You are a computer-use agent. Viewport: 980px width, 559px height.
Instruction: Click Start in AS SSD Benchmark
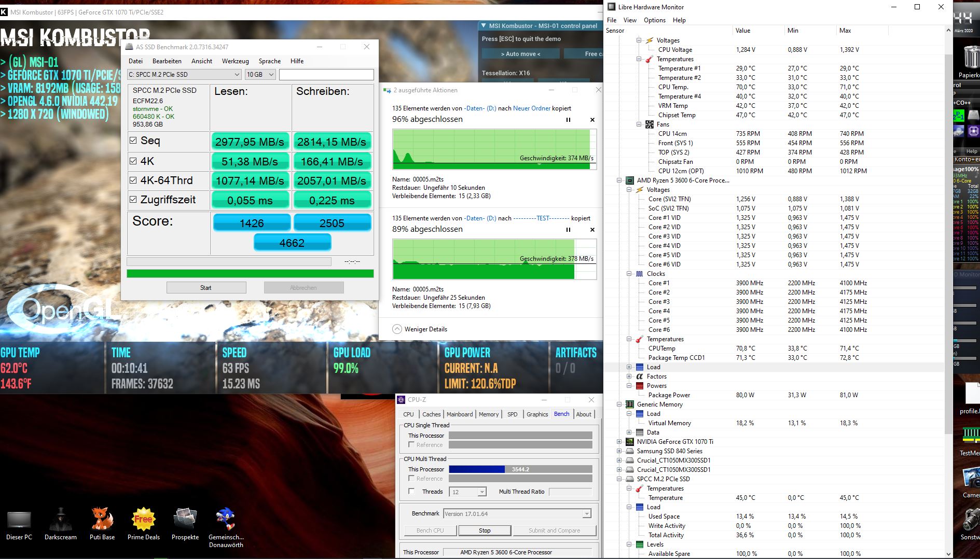point(206,288)
